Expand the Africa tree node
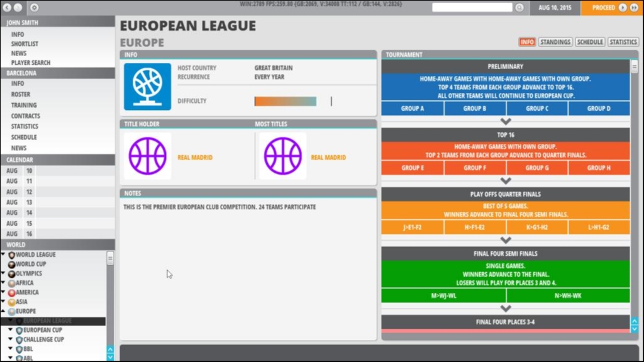The width and height of the screenshot is (644, 362). click(4, 283)
